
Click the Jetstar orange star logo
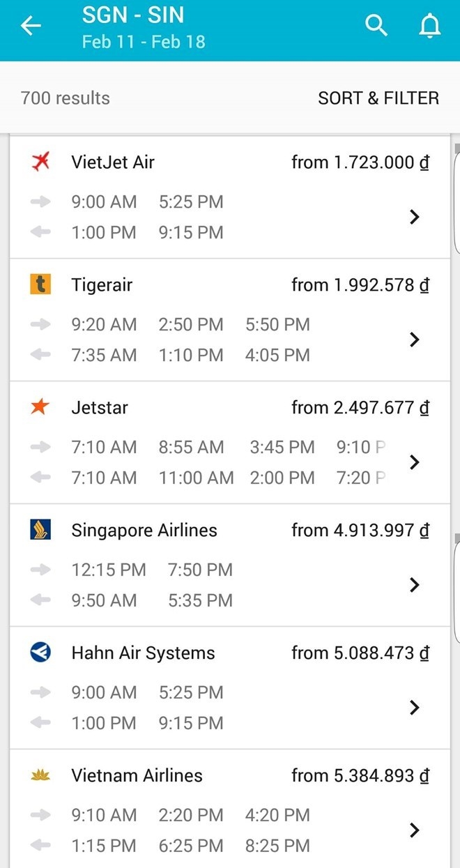point(40,407)
